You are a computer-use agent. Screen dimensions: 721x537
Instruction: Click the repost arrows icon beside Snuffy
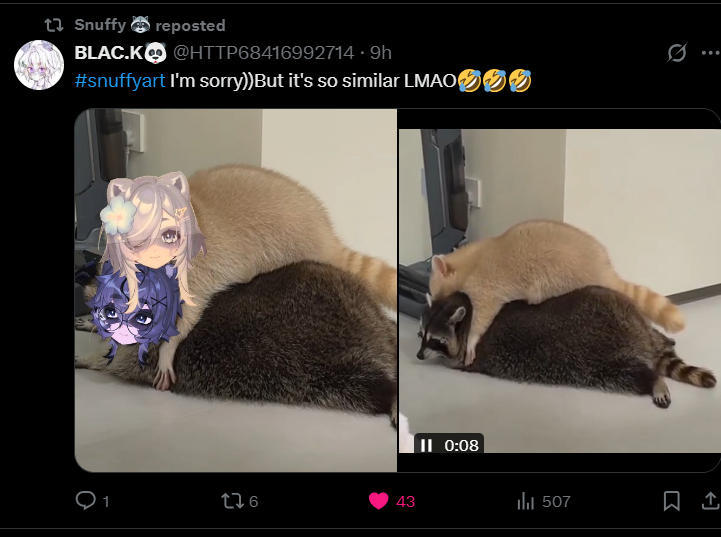[54, 25]
